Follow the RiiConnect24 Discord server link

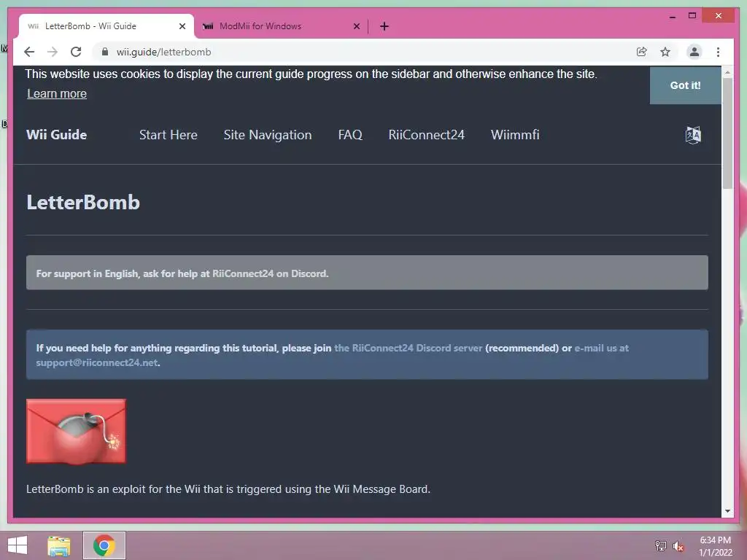(409, 348)
